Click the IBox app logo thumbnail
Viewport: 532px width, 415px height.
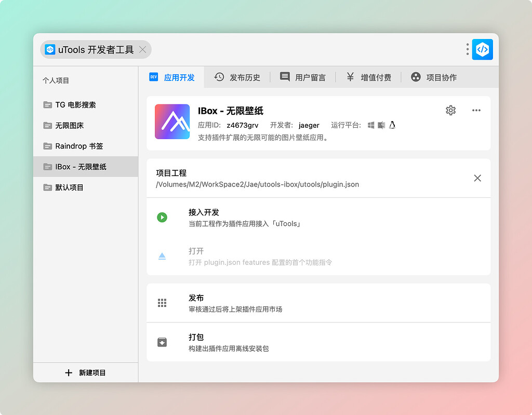click(x=172, y=122)
